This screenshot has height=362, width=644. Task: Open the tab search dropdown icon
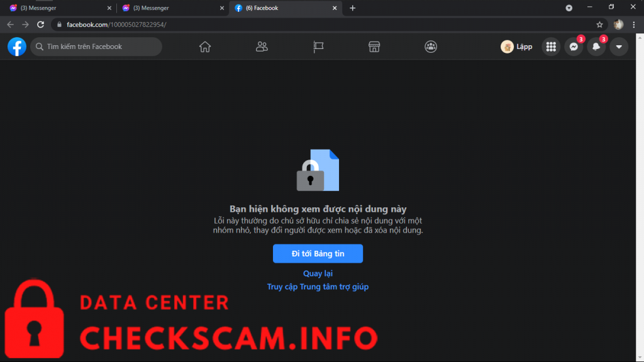569,8
